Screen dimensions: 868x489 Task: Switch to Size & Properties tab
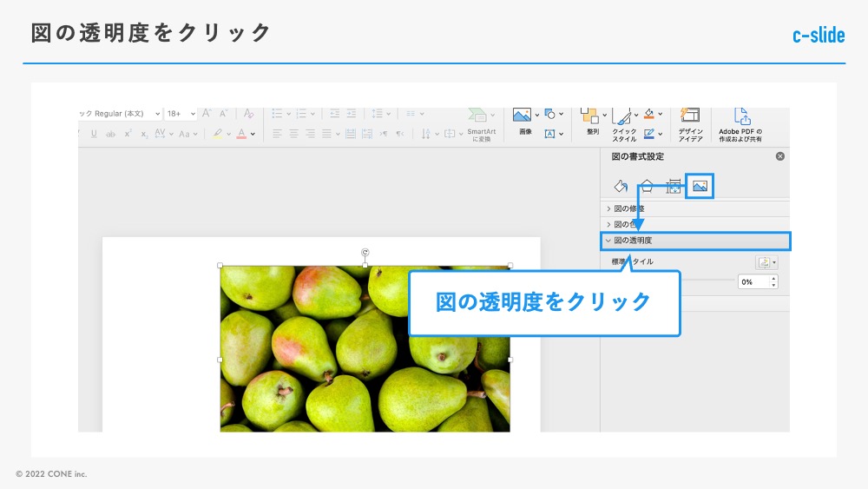click(674, 186)
